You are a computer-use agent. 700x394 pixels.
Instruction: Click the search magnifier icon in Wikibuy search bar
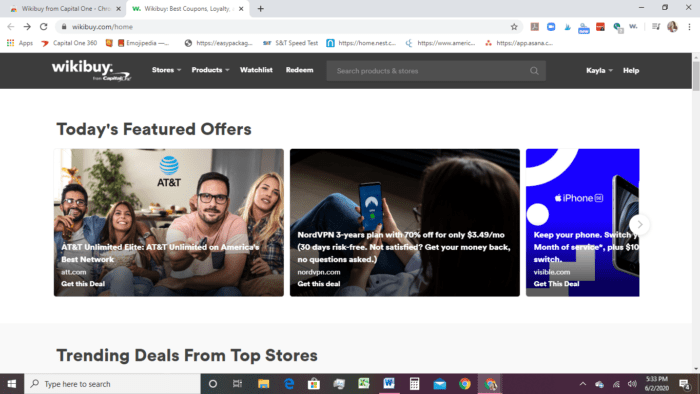coord(534,71)
